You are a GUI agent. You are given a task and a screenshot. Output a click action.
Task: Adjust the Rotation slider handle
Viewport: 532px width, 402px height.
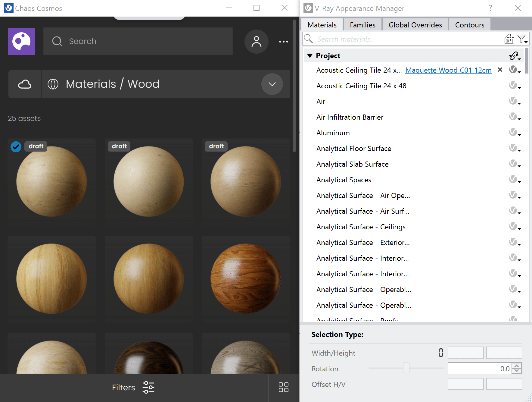406,368
